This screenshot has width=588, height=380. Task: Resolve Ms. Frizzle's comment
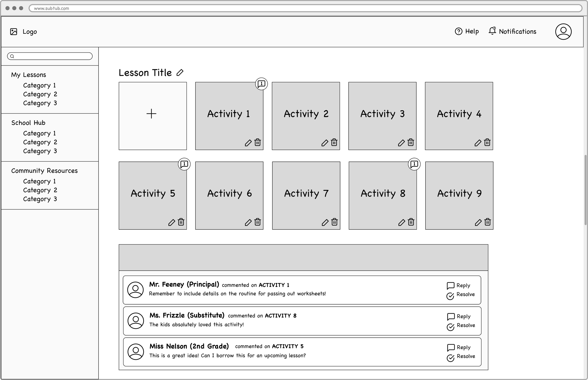(461, 326)
